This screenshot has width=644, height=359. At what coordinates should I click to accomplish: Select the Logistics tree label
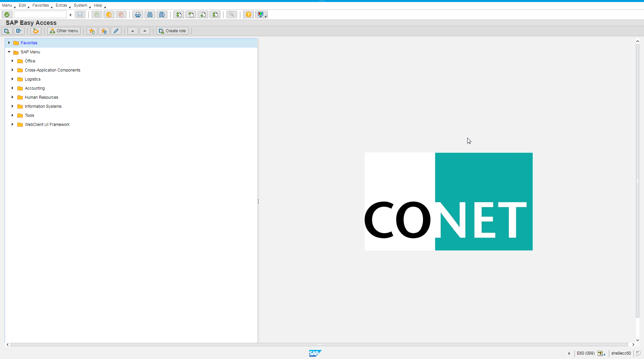tap(33, 79)
